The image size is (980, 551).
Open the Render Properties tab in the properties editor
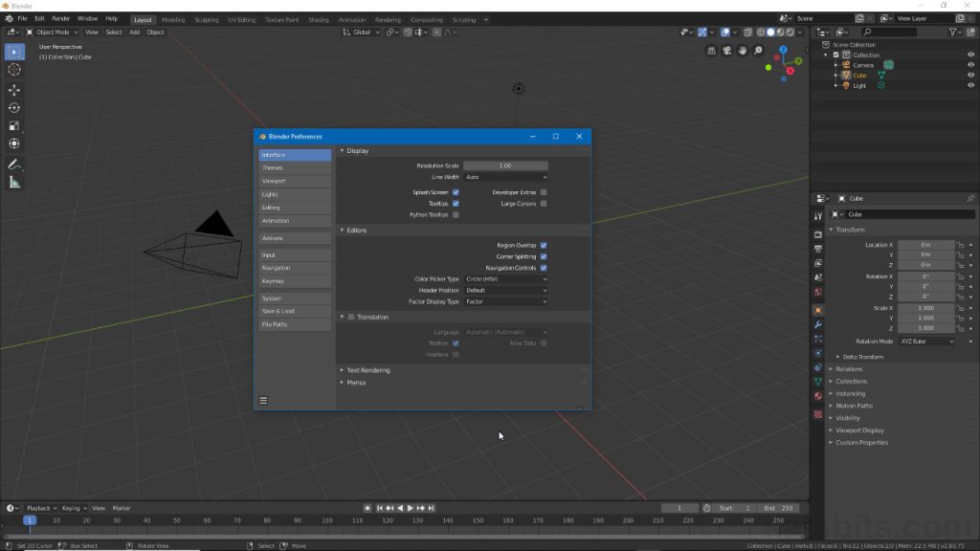(817, 232)
